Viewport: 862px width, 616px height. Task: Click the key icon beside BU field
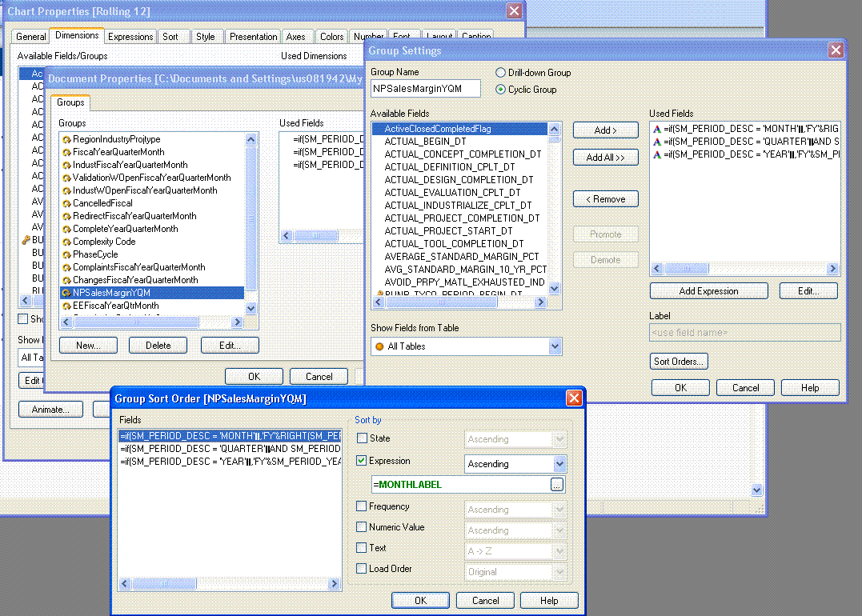(26, 239)
